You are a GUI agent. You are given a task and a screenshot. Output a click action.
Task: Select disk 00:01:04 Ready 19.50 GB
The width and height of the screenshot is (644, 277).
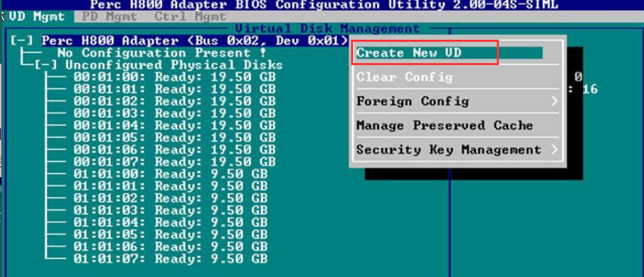point(175,125)
